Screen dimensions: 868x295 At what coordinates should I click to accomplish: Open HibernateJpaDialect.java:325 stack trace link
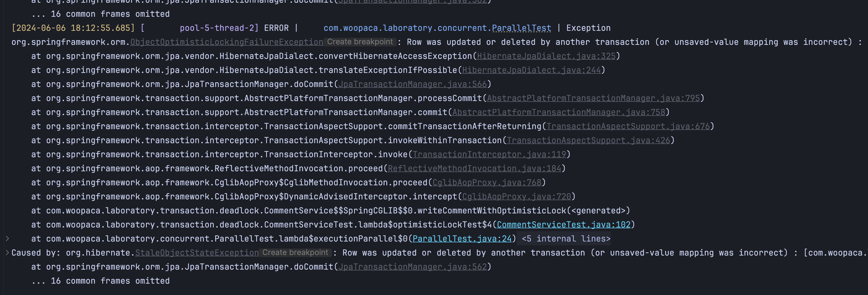click(x=546, y=56)
